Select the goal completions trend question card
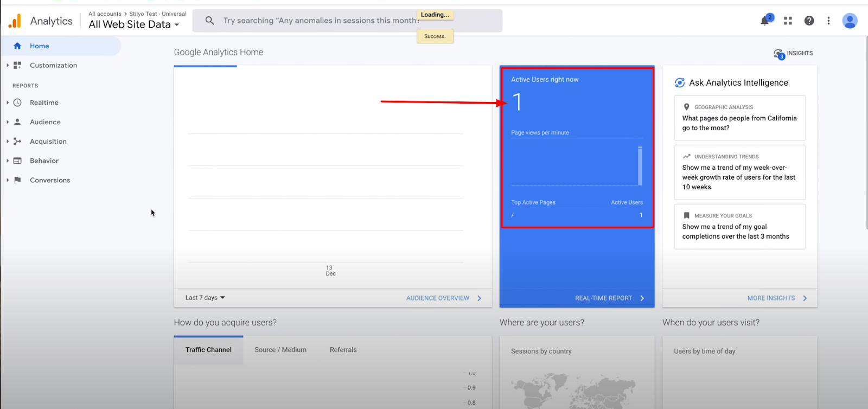The width and height of the screenshot is (868, 409). coord(740,227)
